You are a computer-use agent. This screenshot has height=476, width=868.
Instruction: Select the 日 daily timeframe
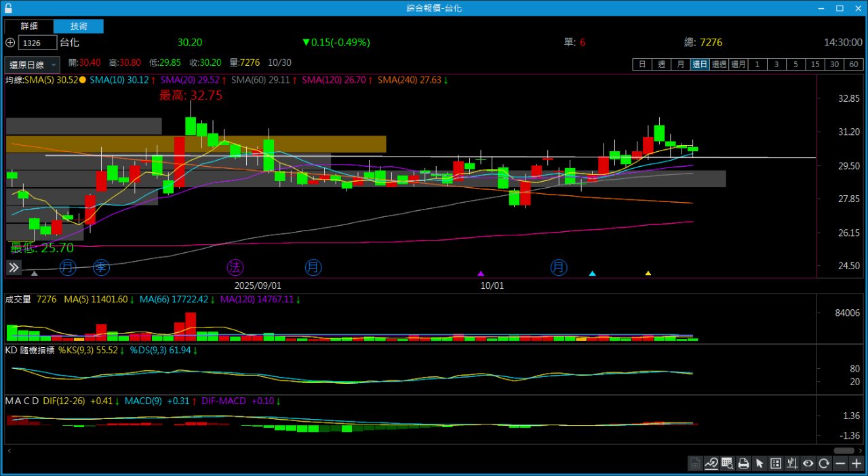click(x=642, y=64)
